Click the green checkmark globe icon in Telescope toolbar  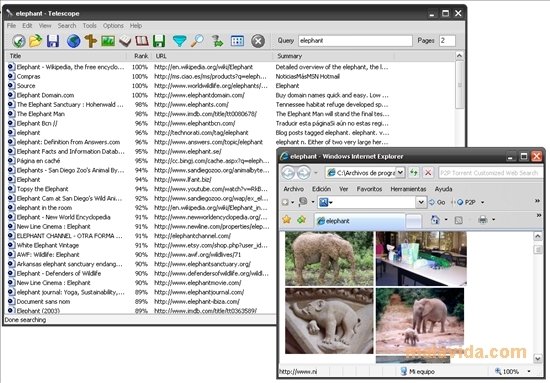[x=19, y=41]
